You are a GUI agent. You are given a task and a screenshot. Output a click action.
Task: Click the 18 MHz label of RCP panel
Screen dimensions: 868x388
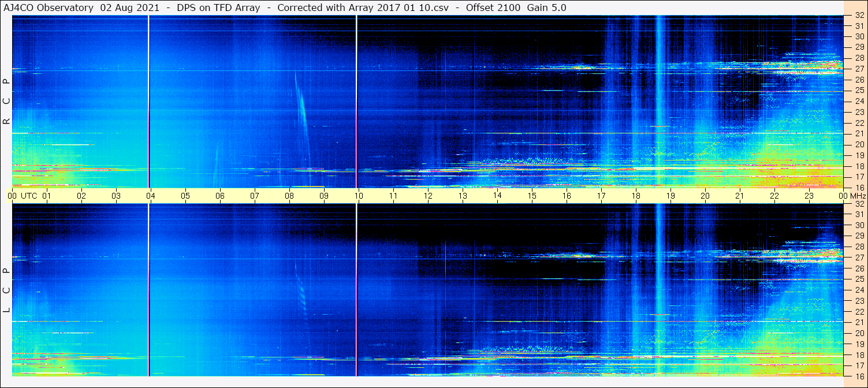click(859, 166)
